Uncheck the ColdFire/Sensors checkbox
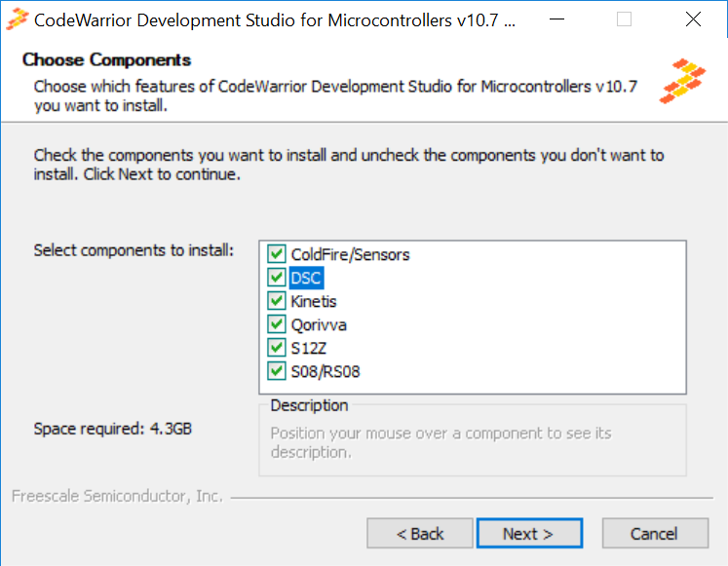 [276, 254]
